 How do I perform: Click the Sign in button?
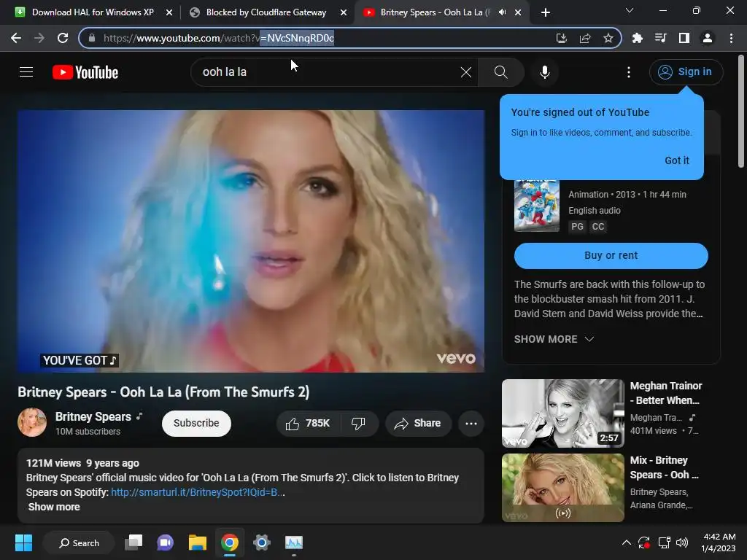pyautogui.click(x=686, y=72)
